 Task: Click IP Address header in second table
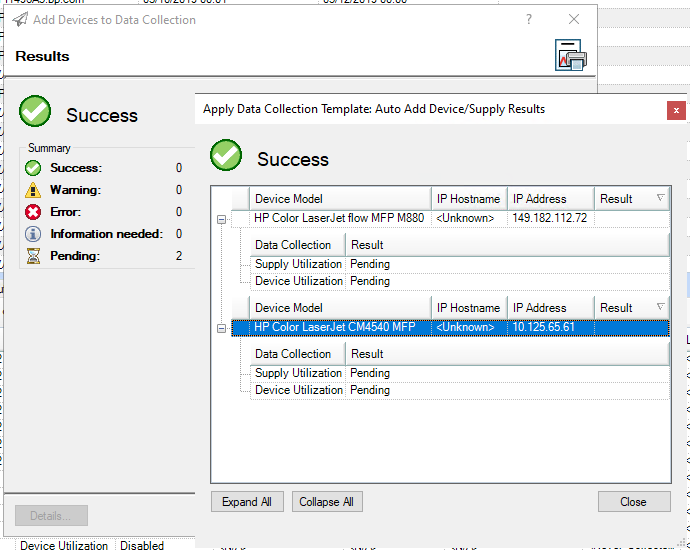pyautogui.click(x=551, y=308)
